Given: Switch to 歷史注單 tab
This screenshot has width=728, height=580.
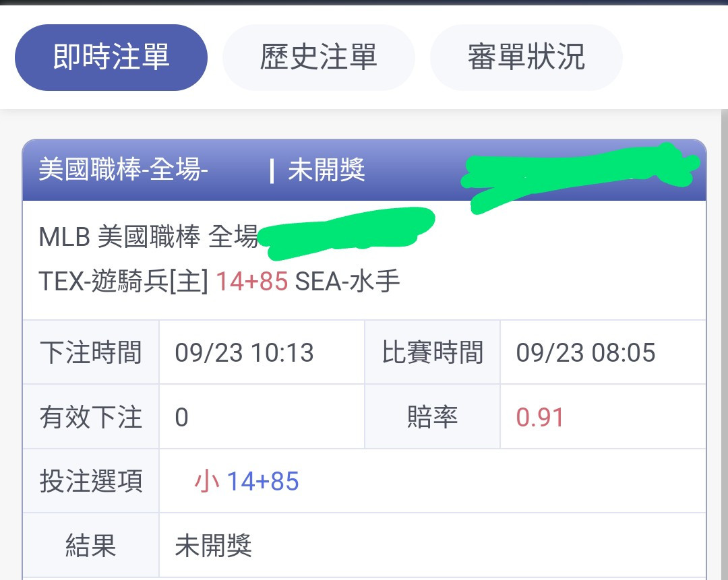Looking at the screenshot, I should 318,57.
